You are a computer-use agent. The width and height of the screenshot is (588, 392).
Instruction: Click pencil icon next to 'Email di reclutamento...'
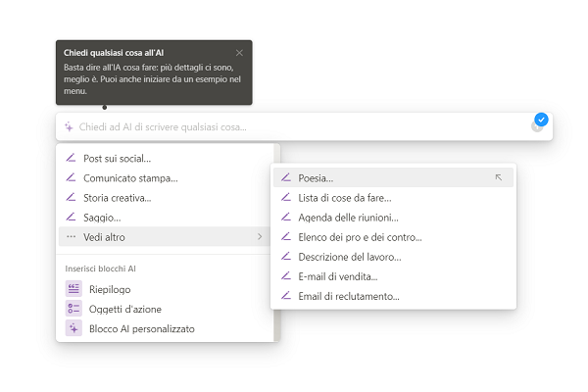point(286,296)
